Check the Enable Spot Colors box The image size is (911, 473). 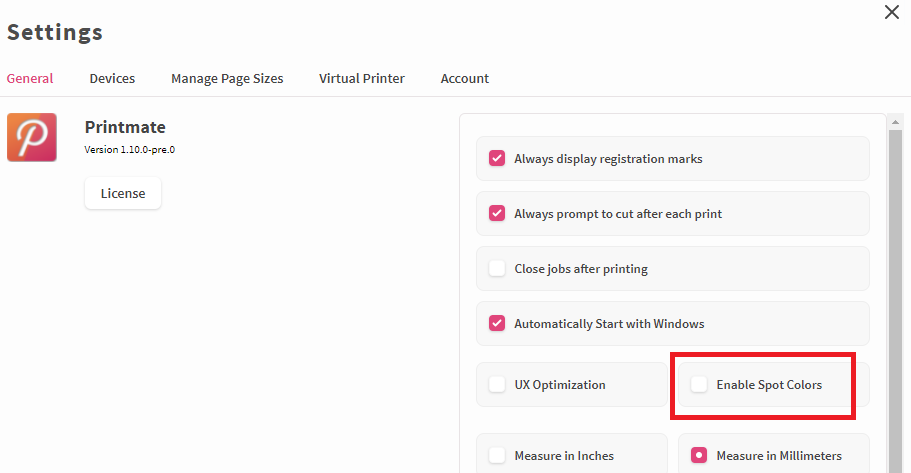699,384
